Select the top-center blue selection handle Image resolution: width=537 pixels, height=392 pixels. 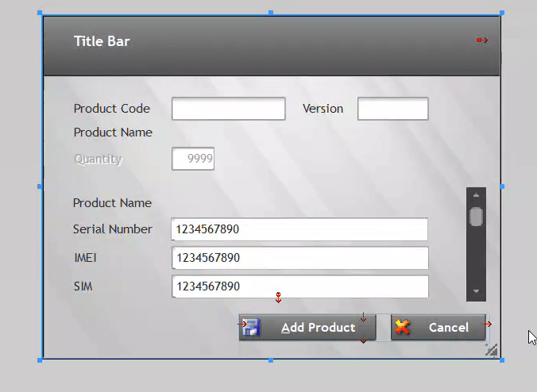pos(271,13)
